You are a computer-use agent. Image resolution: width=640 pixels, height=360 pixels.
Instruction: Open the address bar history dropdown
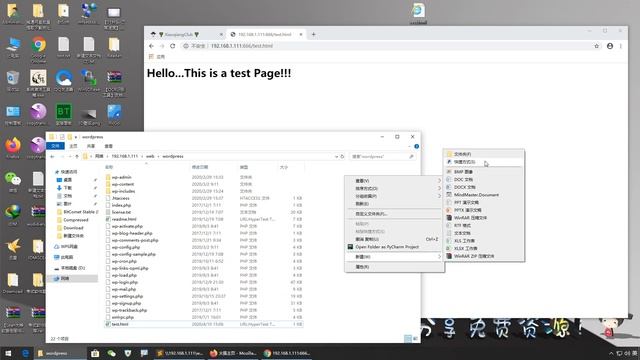336,156
